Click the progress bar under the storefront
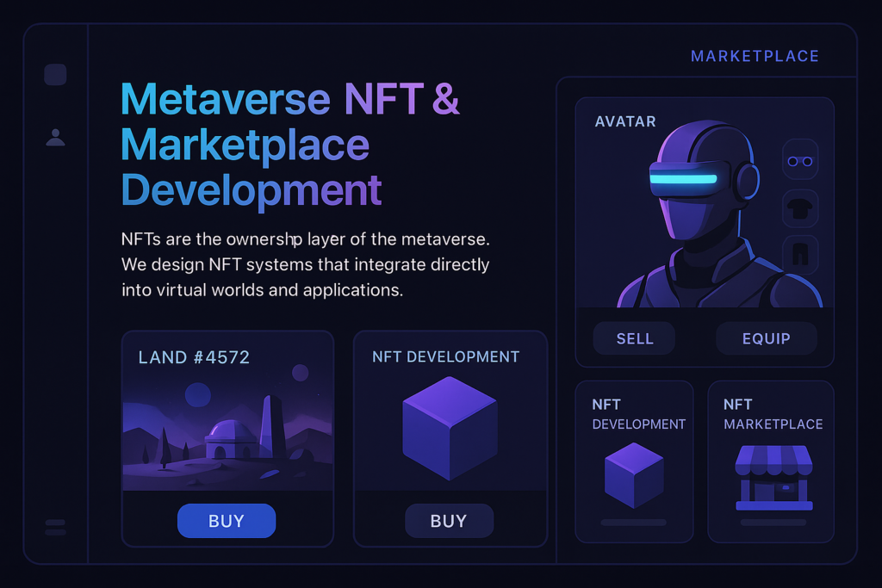This screenshot has height=588, width=882. [773, 523]
